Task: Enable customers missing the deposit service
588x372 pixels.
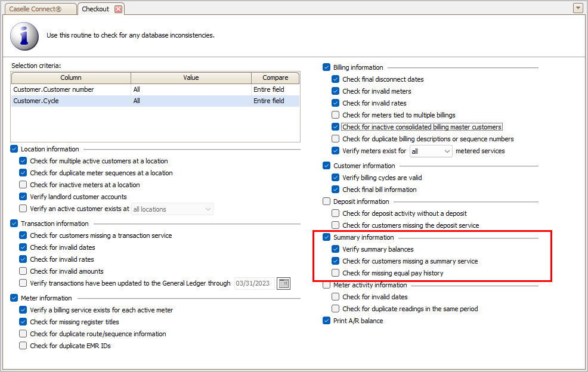Action: (336, 225)
